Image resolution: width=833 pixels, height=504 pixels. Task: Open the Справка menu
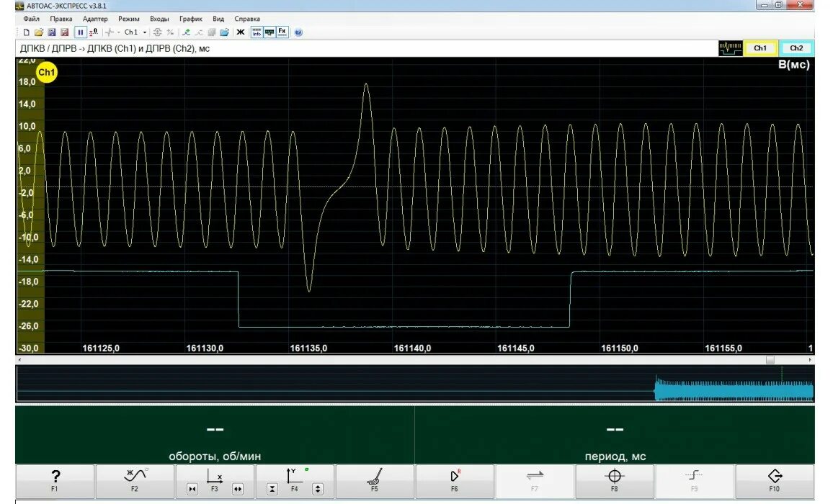coord(247,19)
